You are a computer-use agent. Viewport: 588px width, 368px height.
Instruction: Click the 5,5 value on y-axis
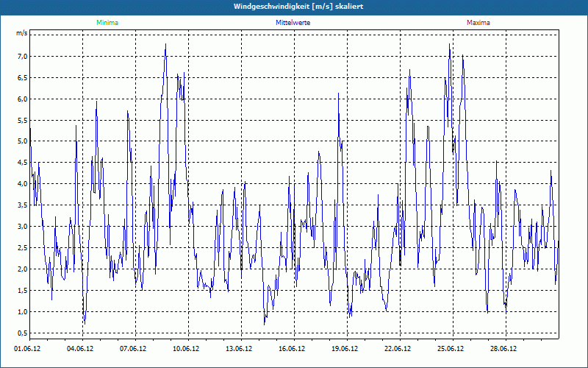(x=23, y=120)
